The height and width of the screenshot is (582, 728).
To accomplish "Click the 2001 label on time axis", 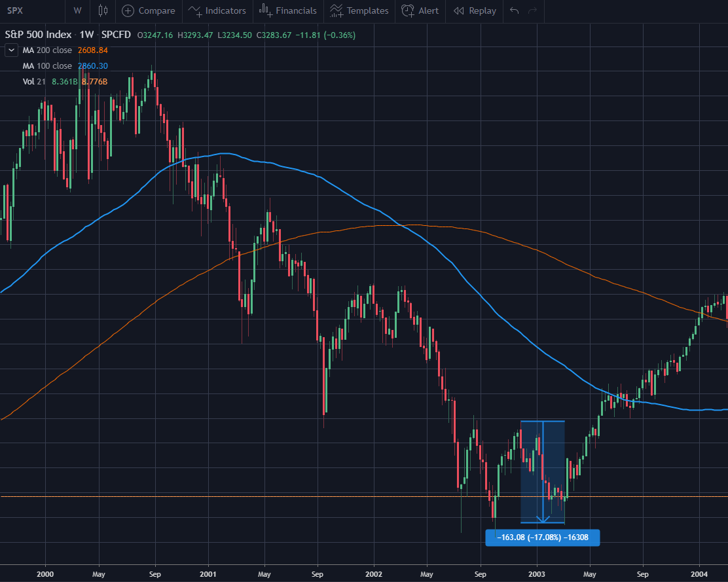I will [x=208, y=574].
